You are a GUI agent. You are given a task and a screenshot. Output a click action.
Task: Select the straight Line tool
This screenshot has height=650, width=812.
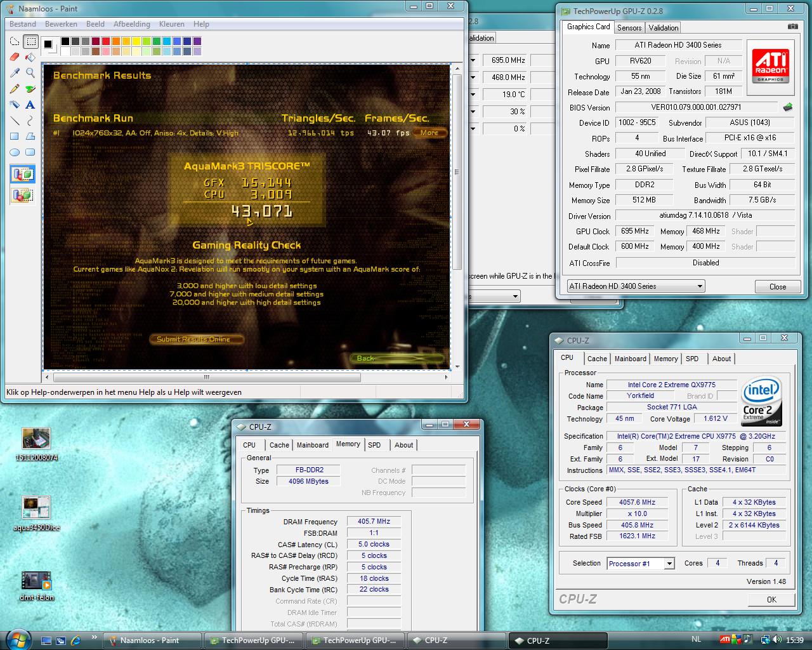15,121
